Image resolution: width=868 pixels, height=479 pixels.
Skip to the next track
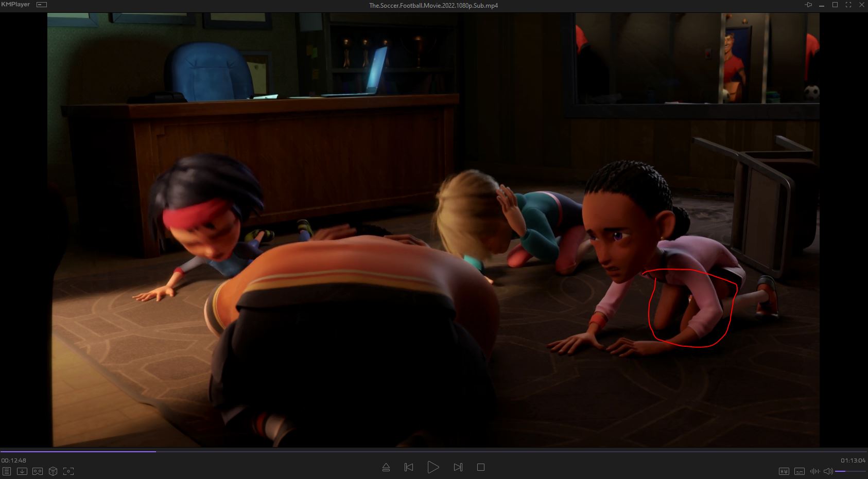tap(458, 467)
